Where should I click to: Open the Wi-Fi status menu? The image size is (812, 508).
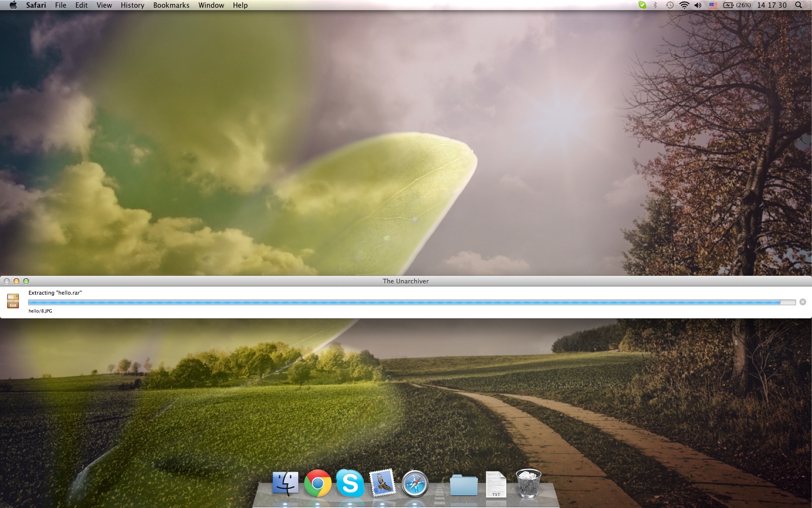pyautogui.click(x=684, y=5)
